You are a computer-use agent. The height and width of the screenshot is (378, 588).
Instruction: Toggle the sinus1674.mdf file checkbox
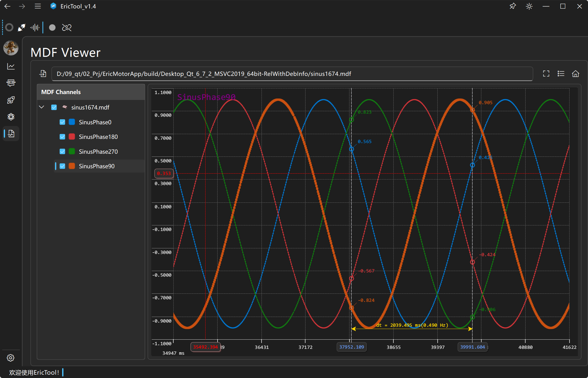(54, 107)
